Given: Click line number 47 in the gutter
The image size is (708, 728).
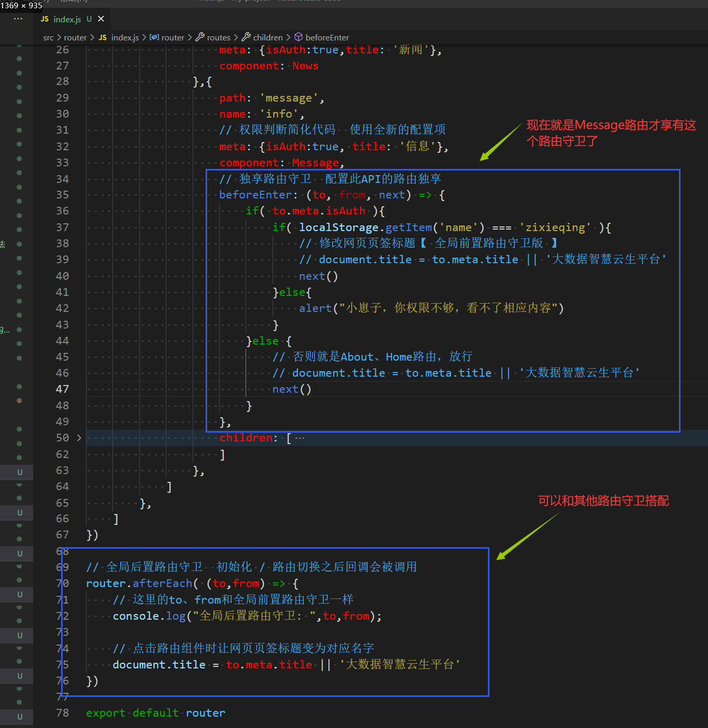Looking at the screenshot, I should point(62,389).
